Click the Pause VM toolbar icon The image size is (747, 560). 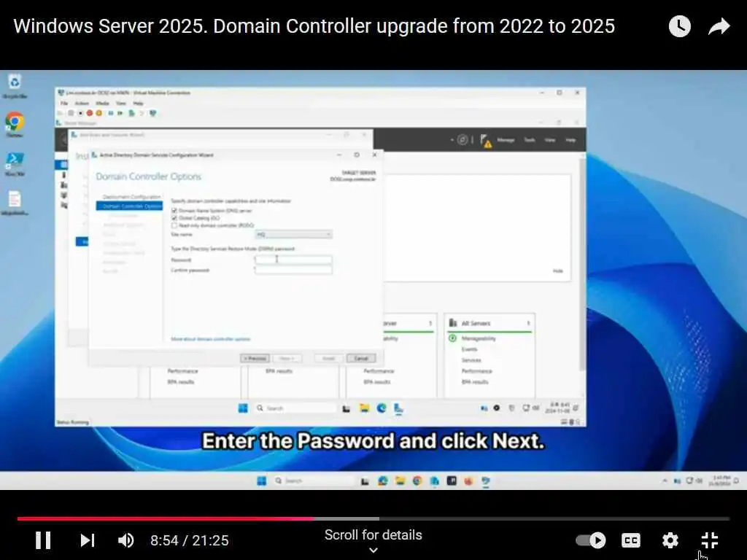[x=111, y=113]
